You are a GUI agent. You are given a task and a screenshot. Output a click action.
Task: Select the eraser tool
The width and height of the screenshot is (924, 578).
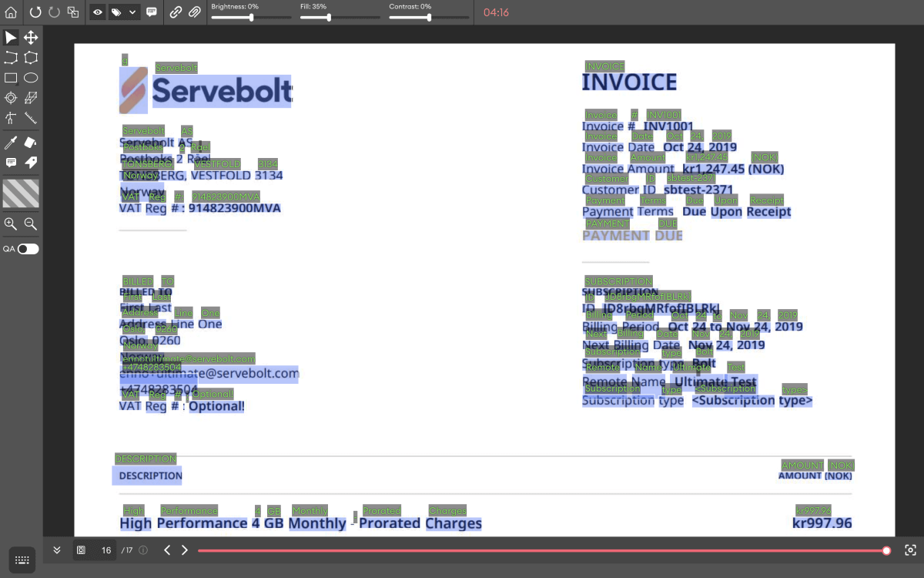pyautogui.click(x=31, y=143)
